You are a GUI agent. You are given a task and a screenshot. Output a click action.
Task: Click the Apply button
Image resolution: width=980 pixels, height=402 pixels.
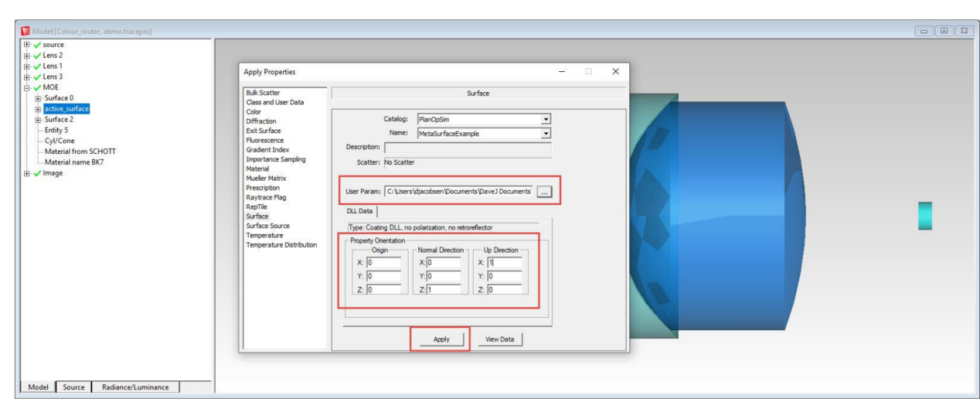[441, 339]
